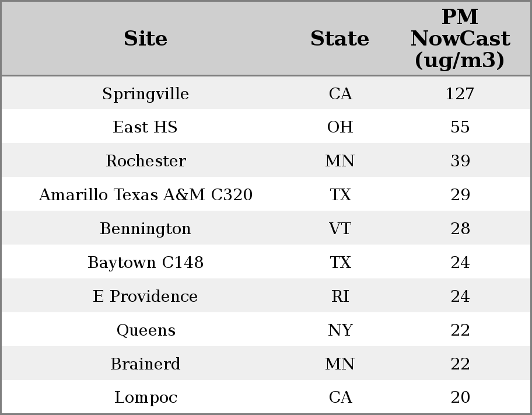This screenshot has width=532, height=415.
Task: Click the Brainerd site name
Action: coord(145,364)
